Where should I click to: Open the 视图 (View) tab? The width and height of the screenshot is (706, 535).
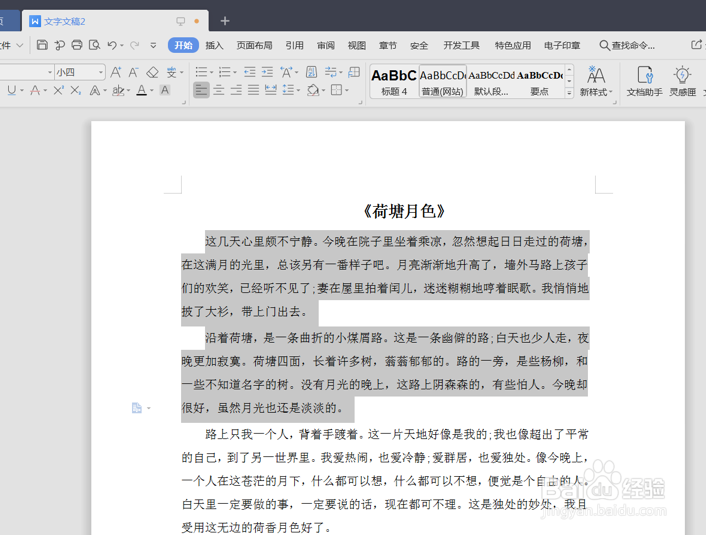[357, 45]
